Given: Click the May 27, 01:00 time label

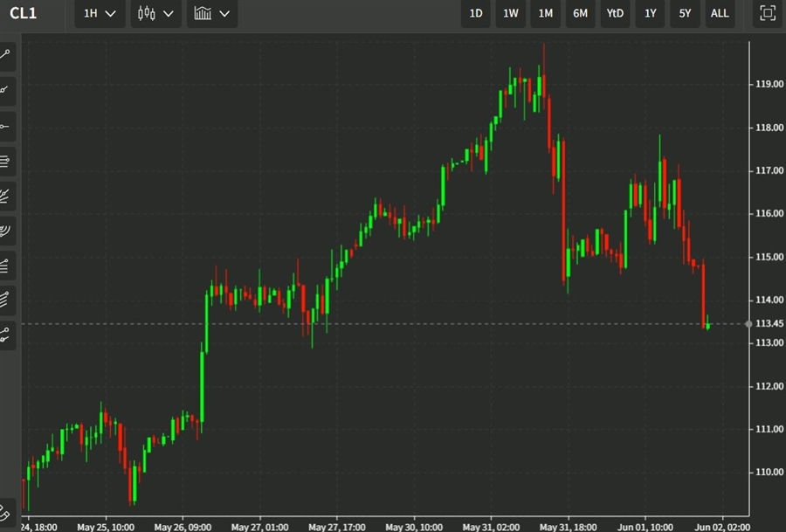Looking at the screenshot, I should [x=259, y=527].
